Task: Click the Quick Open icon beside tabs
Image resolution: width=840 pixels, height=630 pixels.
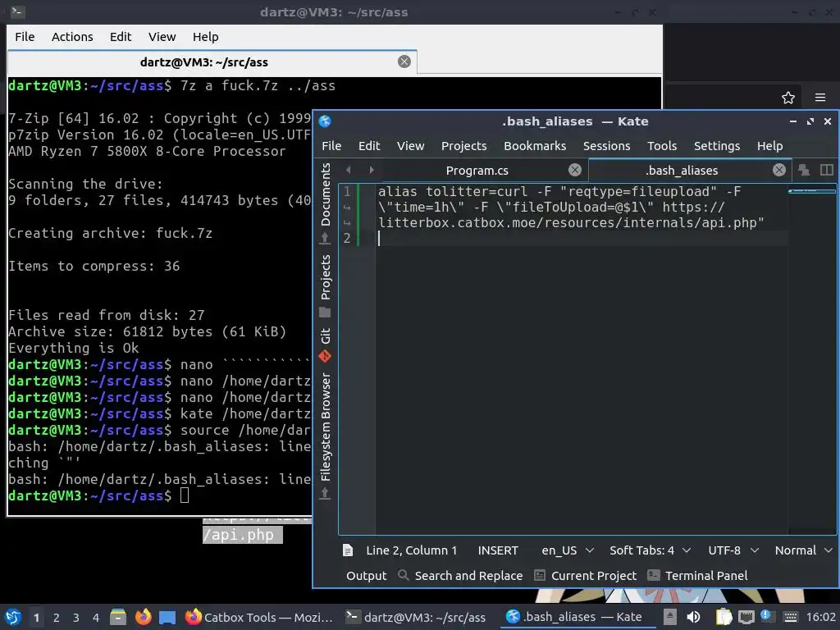Action: pyautogui.click(x=804, y=170)
